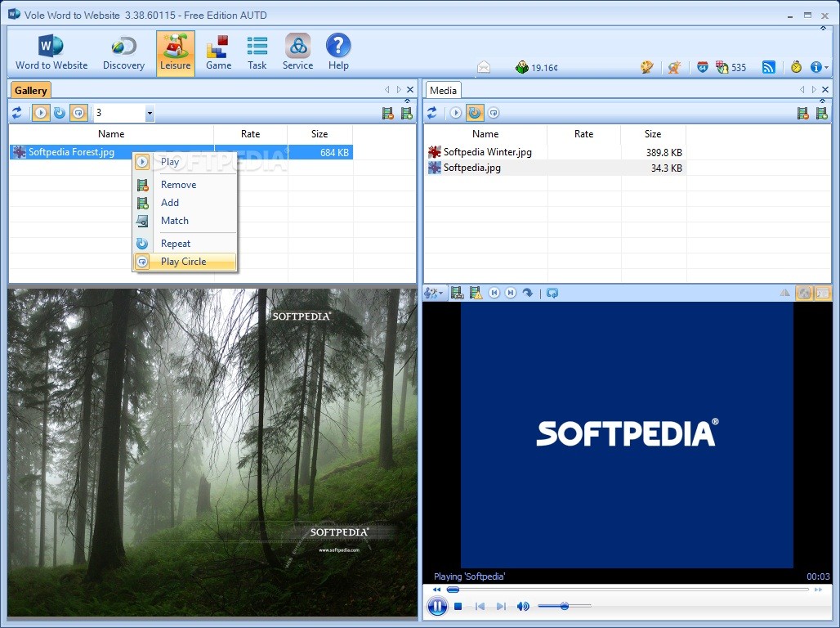Switch to the Gallery tab
The width and height of the screenshot is (840, 628).
[x=30, y=91]
